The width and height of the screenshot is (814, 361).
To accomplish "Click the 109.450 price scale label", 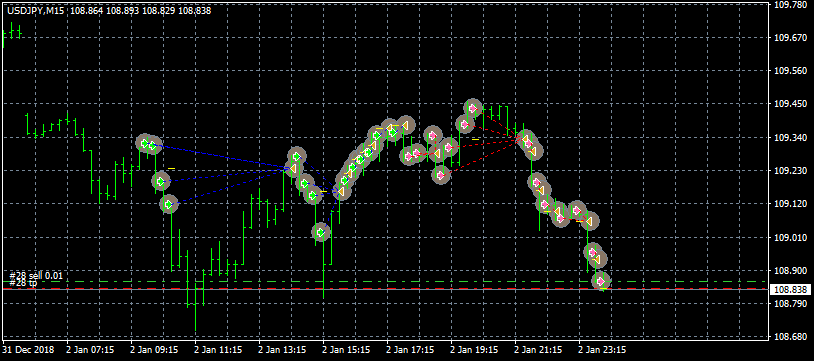I will coord(790,104).
